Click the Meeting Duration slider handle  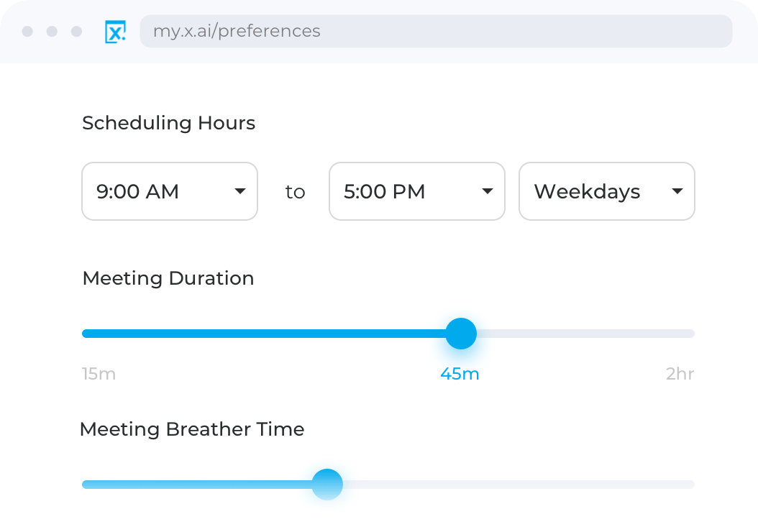tap(461, 334)
